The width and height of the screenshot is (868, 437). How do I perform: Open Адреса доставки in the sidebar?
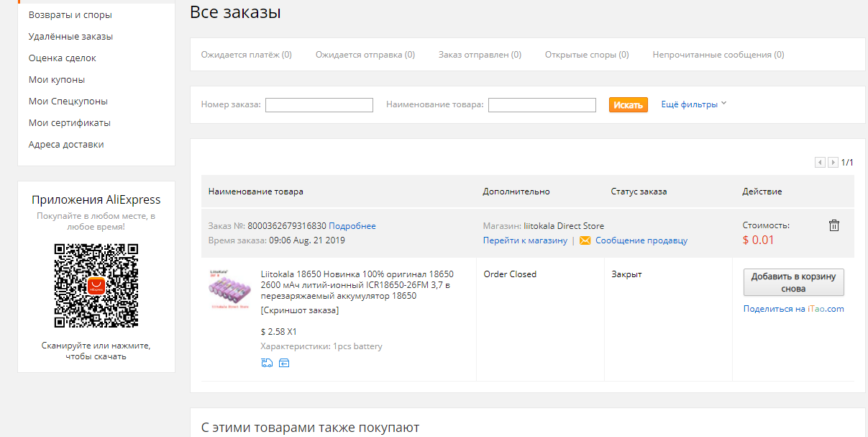pyautogui.click(x=66, y=145)
